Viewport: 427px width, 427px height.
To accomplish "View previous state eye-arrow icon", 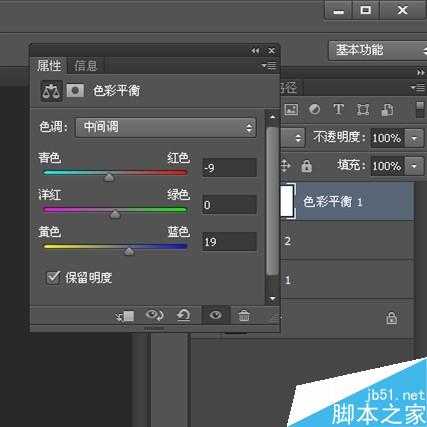I will click(x=154, y=315).
